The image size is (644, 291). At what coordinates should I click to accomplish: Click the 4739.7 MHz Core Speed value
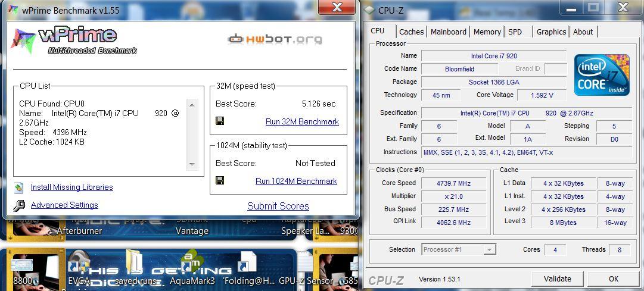click(454, 183)
